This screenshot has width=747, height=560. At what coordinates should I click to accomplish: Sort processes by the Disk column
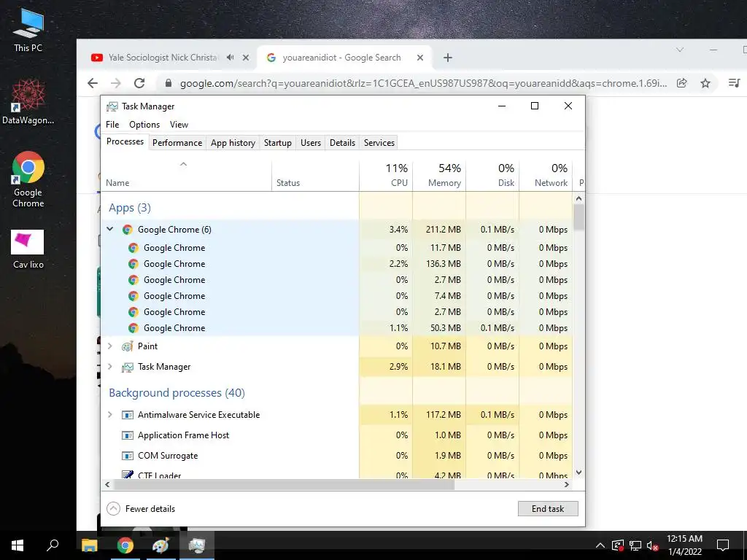(492, 176)
